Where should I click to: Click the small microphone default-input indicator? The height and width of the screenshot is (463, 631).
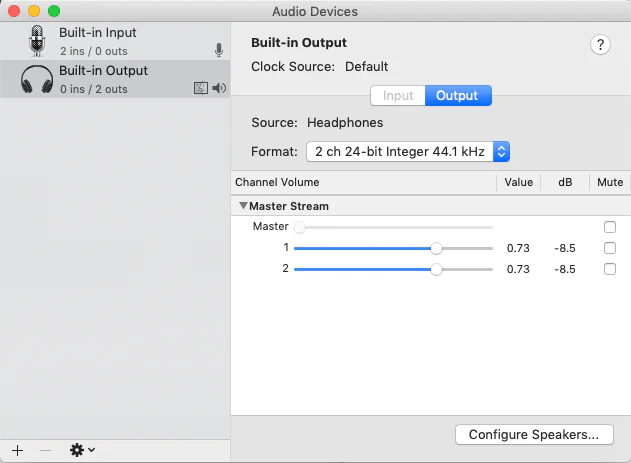click(219, 50)
